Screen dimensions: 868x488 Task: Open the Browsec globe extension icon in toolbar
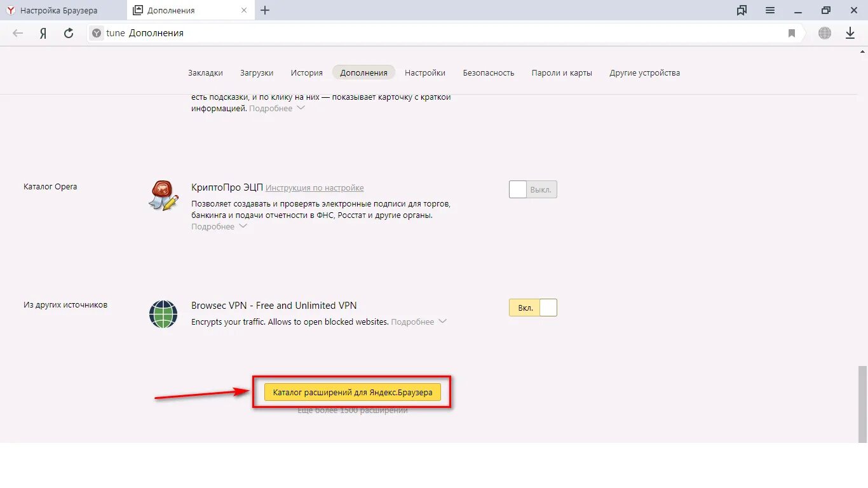click(x=825, y=33)
